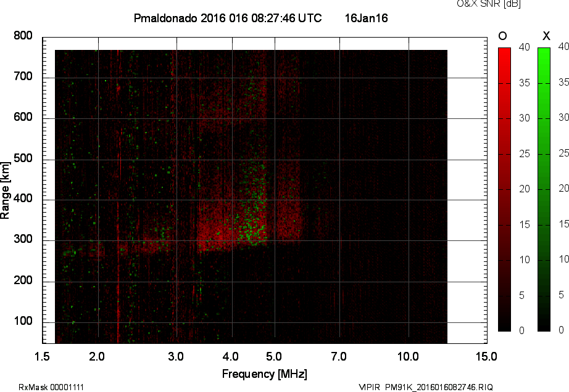Click the y-axis tick label '600'
The image size is (569, 392).
tap(23, 117)
